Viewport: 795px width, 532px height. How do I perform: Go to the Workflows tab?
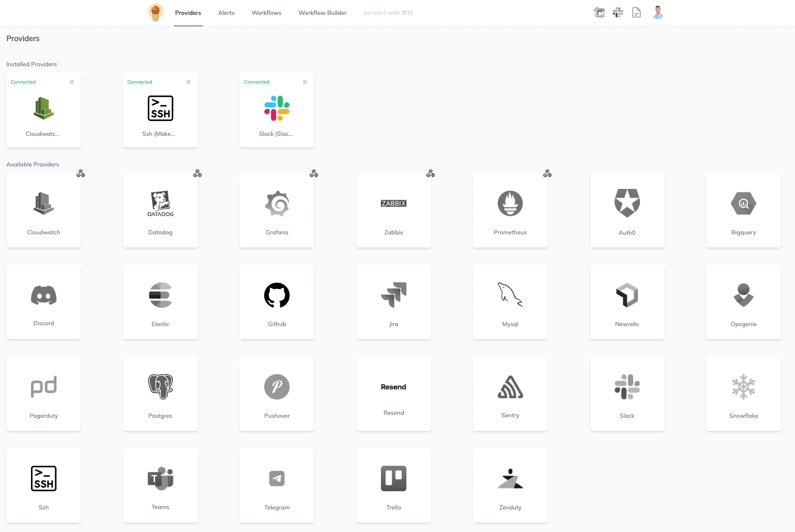(x=266, y=13)
